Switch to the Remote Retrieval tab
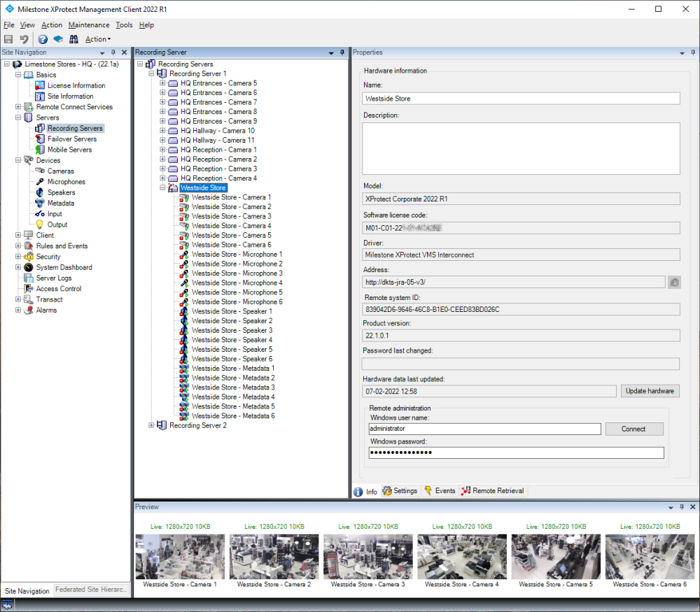 493,491
